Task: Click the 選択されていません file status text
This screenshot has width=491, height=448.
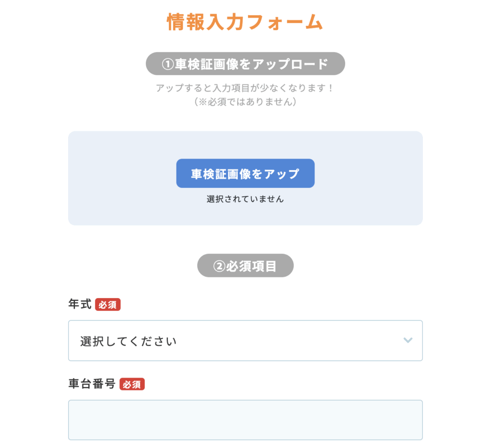Action: click(x=245, y=199)
